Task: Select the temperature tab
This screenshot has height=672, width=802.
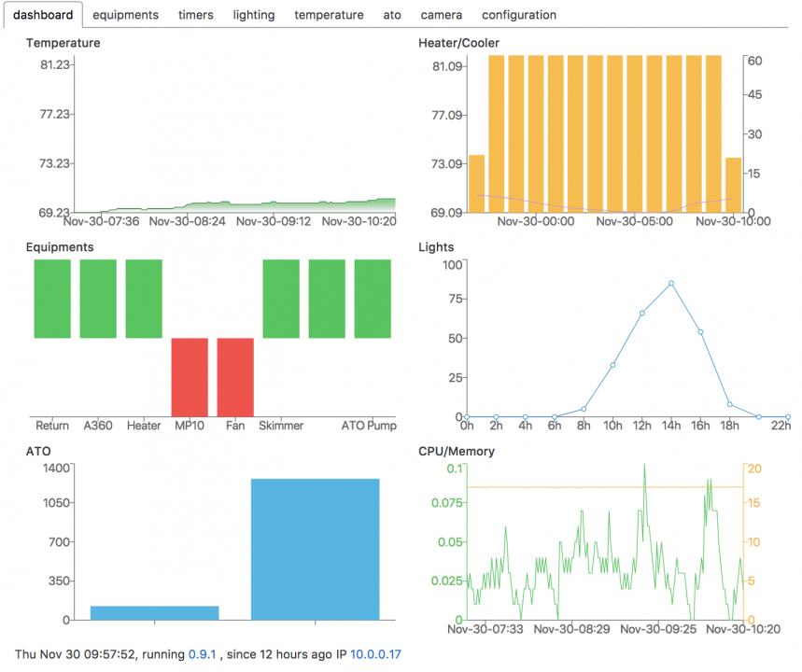Action: pyautogui.click(x=329, y=15)
